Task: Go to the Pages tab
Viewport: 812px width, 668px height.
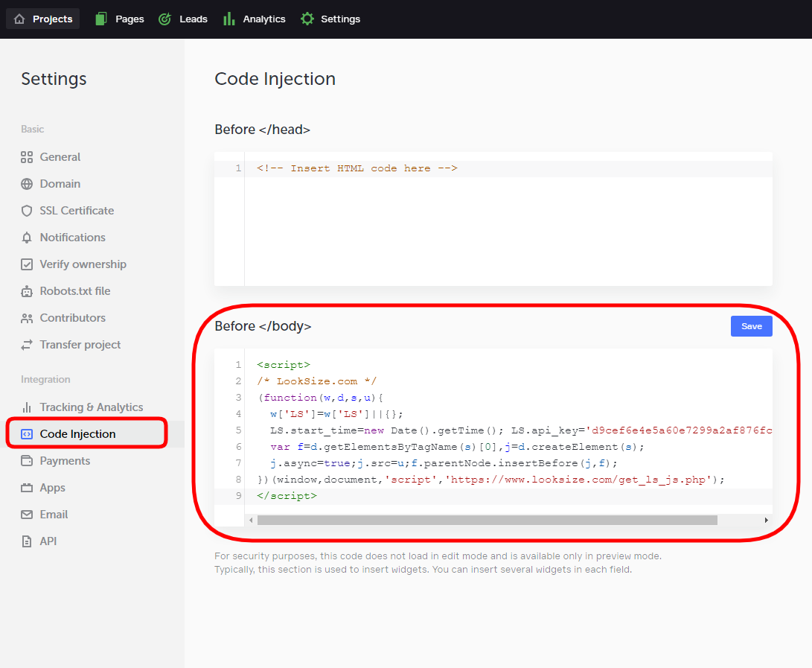Action: pos(120,19)
